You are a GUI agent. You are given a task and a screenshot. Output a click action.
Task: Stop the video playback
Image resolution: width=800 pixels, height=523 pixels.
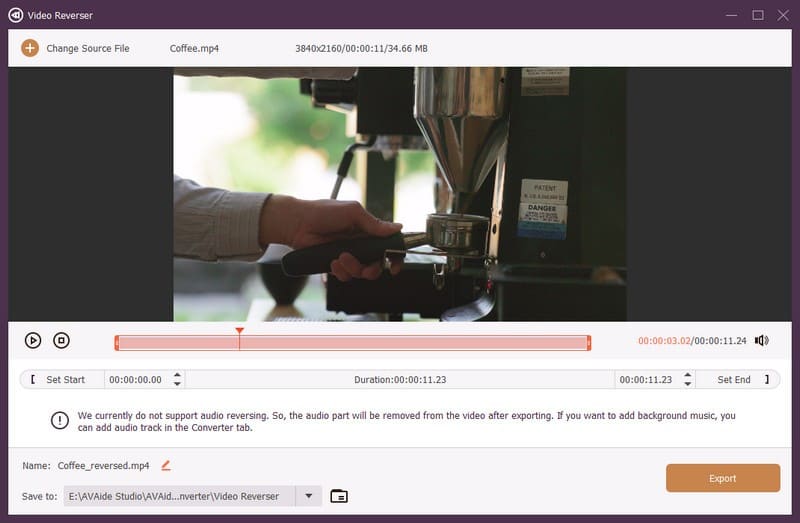[61, 340]
